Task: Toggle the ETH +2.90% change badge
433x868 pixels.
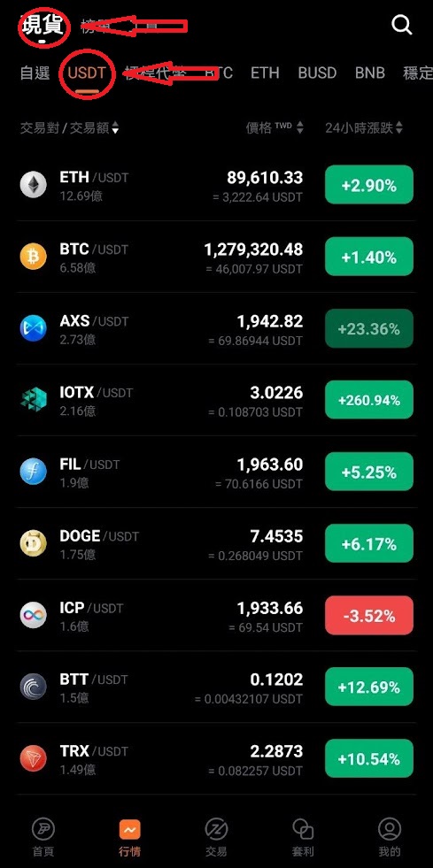Action: [x=368, y=185]
